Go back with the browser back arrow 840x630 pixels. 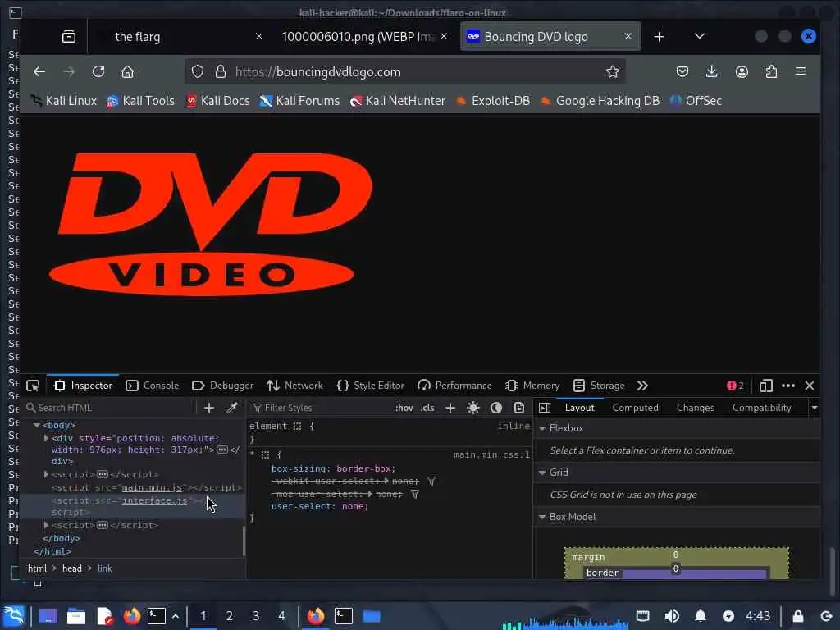pyautogui.click(x=39, y=72)
